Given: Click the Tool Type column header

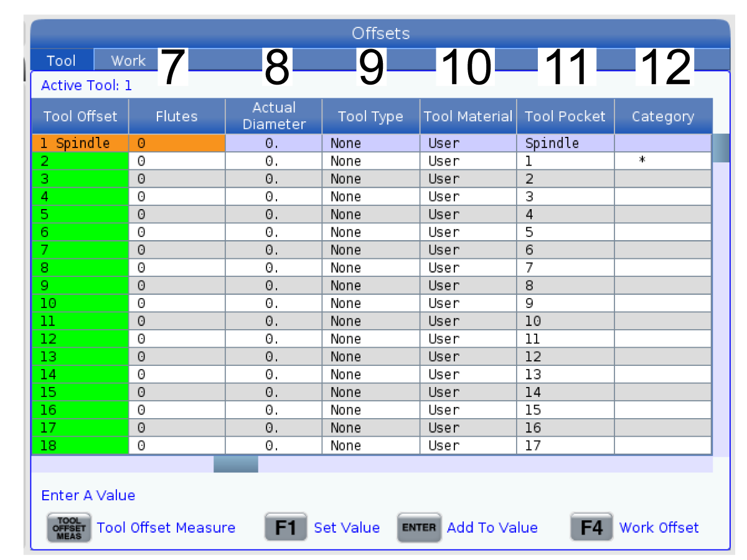Looking at the screenshot, I should 371,116.
